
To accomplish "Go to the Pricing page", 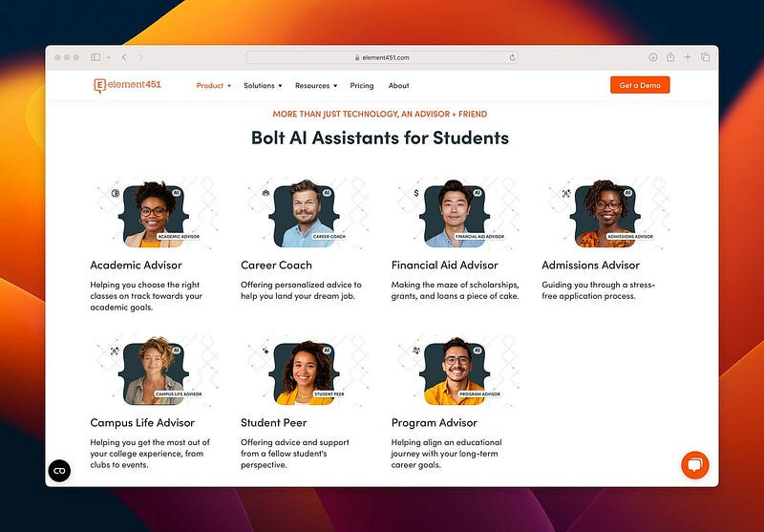I will [x=362, y=86].
